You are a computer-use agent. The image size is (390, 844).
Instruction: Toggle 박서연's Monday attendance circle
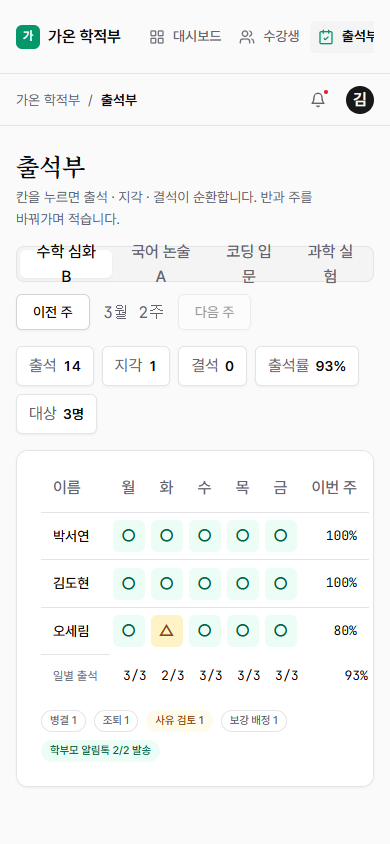pos(129,536)
